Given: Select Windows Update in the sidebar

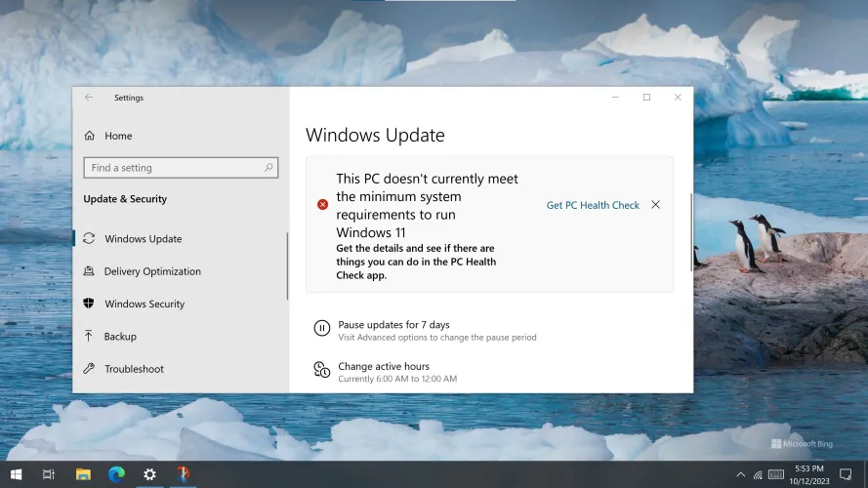Looking at the screenshot, I should (x=143, y=239).
